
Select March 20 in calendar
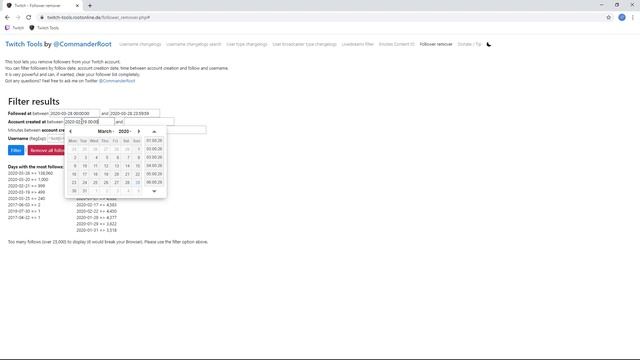click(116, 174)
